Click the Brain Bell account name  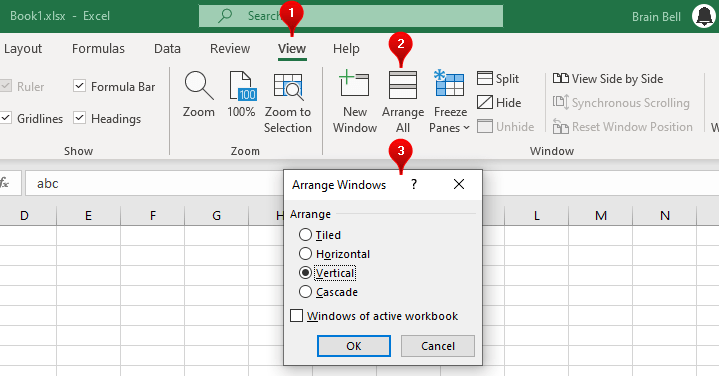click(656, 17)
